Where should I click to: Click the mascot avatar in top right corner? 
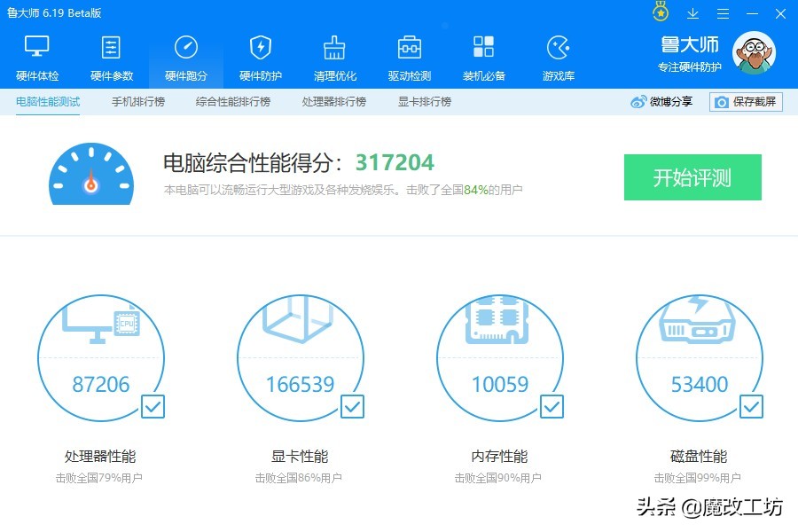[x=754, y=53]
